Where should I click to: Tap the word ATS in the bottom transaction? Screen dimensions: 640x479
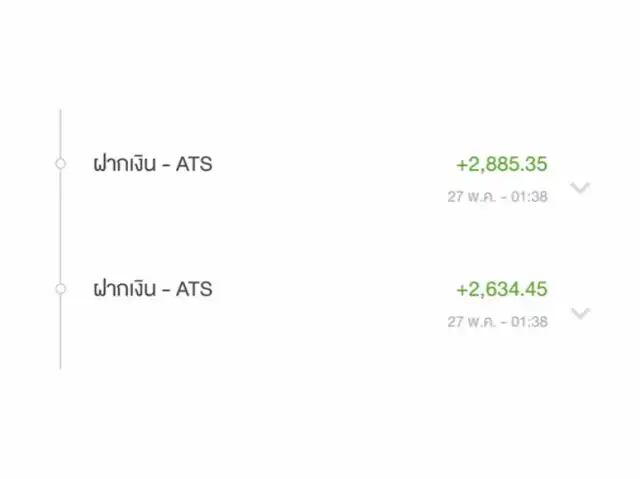click(x=194, y=289)
